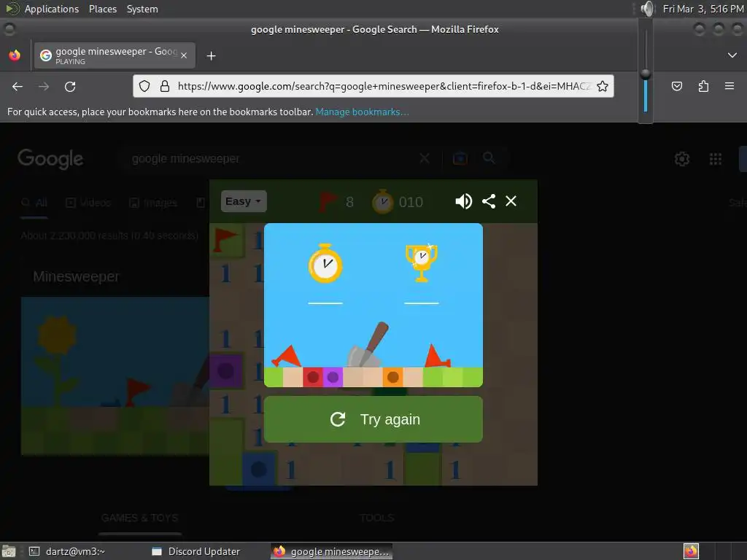Go forward to next page

coord(43,86)
